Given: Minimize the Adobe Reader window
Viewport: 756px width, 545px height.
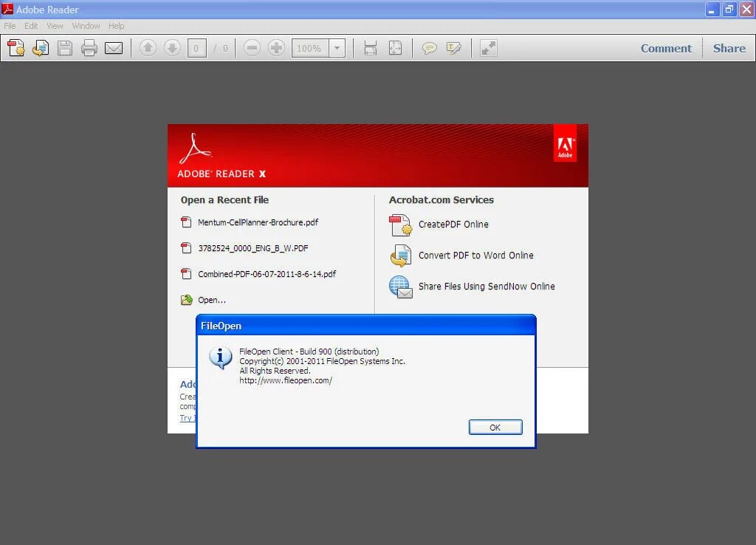Looking at the screenshot, I should 712,9.
